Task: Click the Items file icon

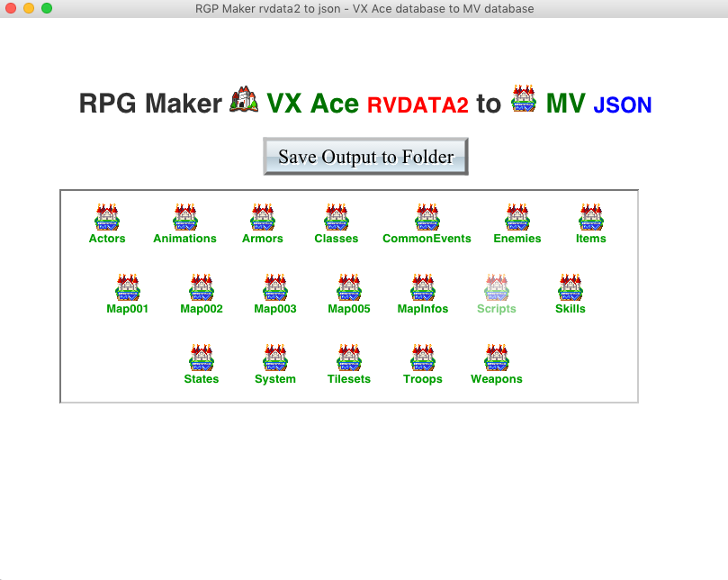Action: (591, 218)
